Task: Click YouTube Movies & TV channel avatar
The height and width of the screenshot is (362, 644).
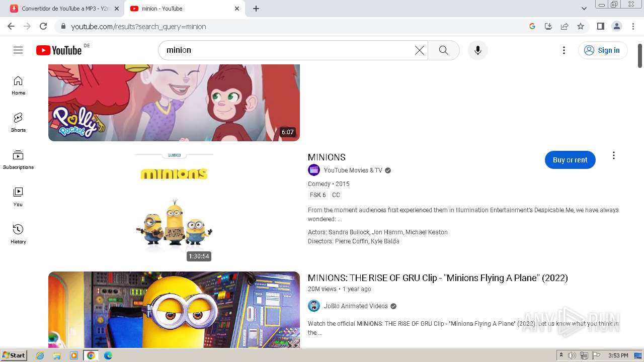Action: click(x=314, y=170)
